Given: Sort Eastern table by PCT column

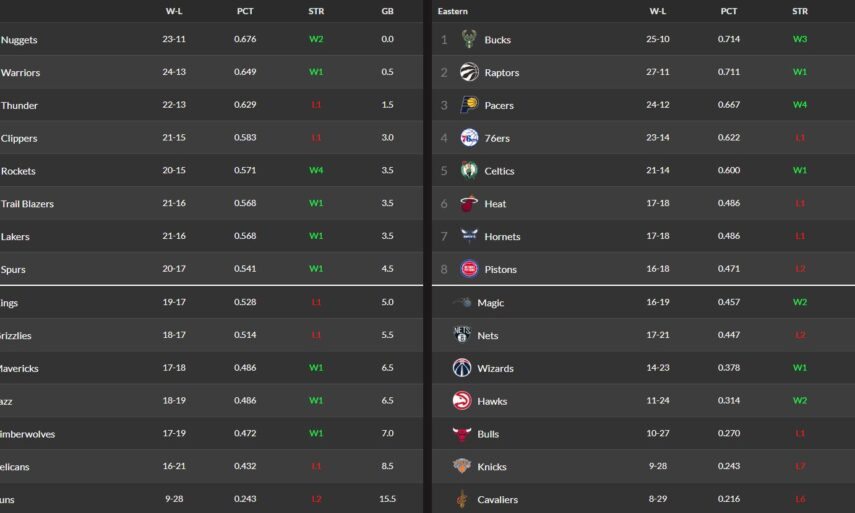Looking at the screenshot, I should click(x=729, y=11).
